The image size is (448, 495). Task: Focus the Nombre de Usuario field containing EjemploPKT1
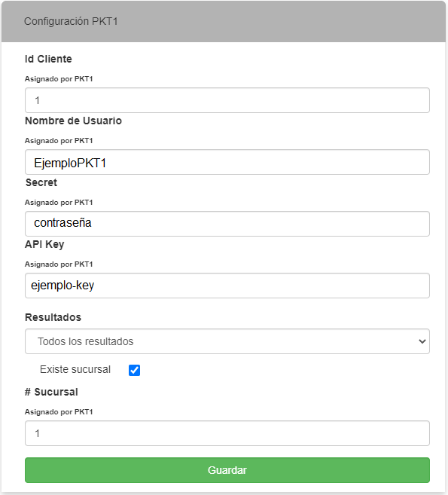(x=227, y=162)
